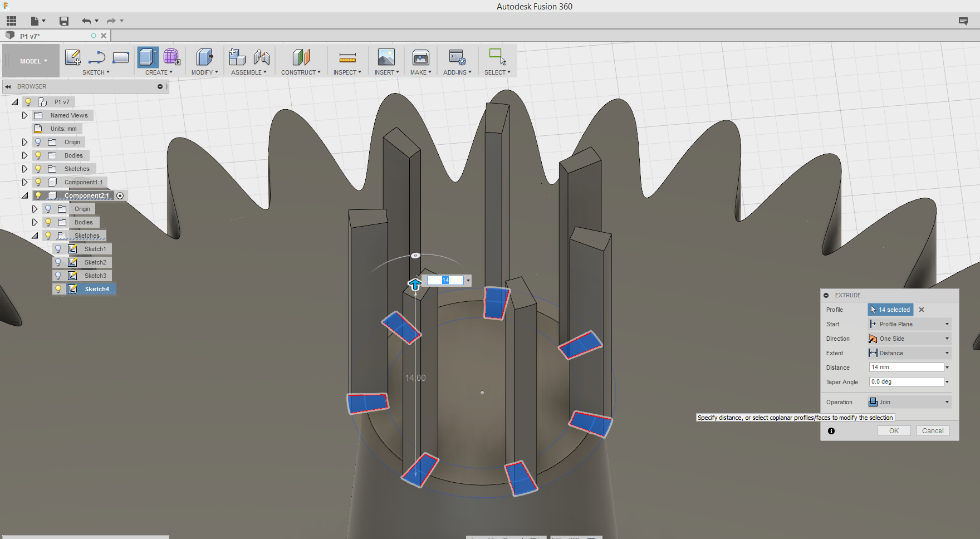980x539 pixels.
Task: Click the Select tool icon
Action: tap(497, 57)
